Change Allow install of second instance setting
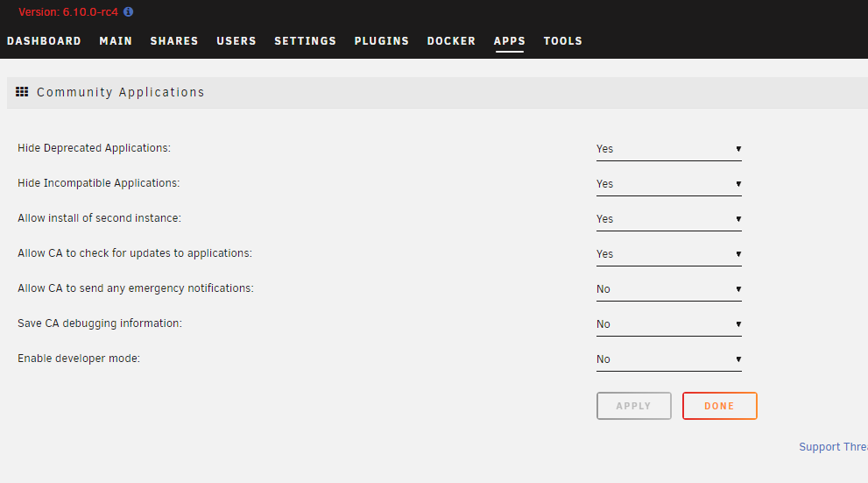The image size is (868, 483). pyautogui.click(x=668, y=219)
